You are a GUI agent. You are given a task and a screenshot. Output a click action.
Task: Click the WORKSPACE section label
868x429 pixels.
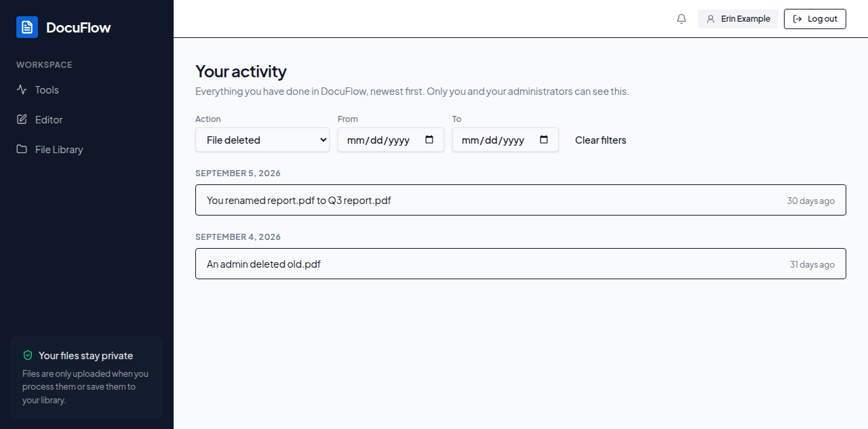click(x=44, y=64)
